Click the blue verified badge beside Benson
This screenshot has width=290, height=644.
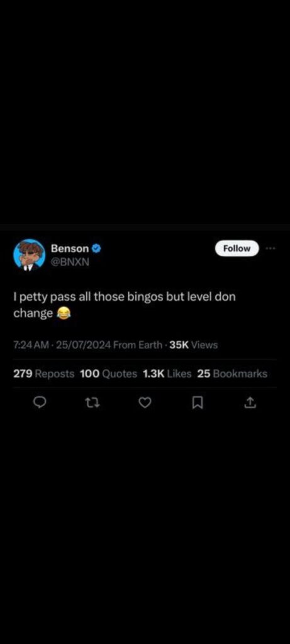click(x=96, y=248)
